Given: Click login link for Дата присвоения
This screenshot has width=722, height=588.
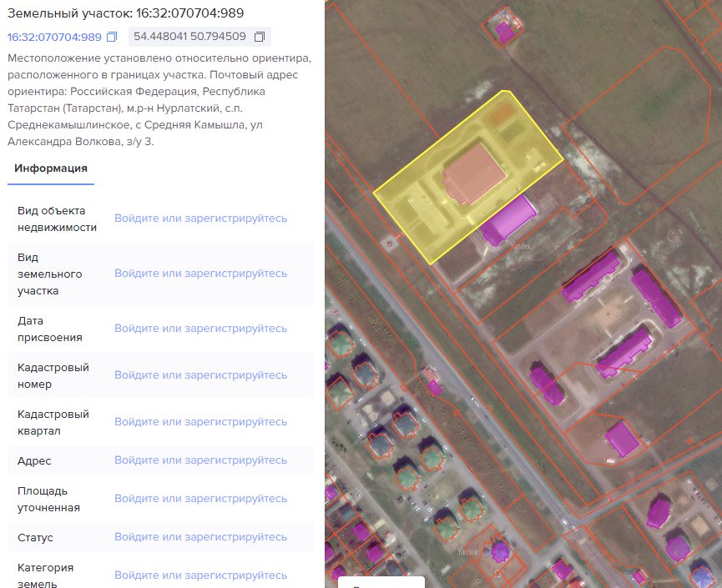Looking at the screenshot, I should click(201, 329).
